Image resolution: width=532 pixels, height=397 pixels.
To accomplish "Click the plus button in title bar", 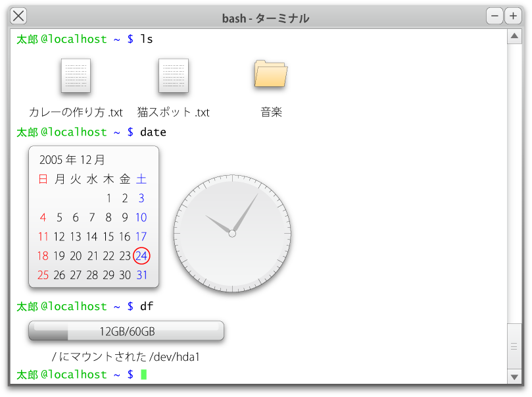I will point(513,16).
